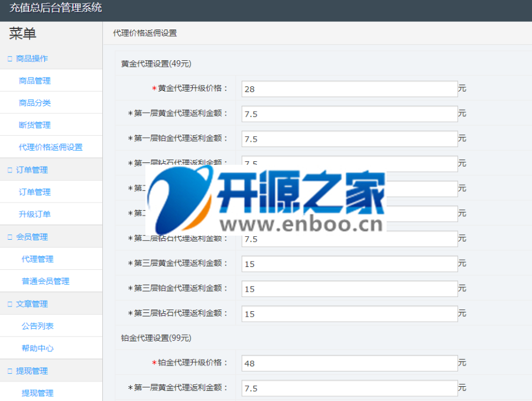The height and width of the screenshot is (401, 532).
Task: Go to 代理管理 in the sidebar
Action: pyautogui.click(x=37, y=259)
